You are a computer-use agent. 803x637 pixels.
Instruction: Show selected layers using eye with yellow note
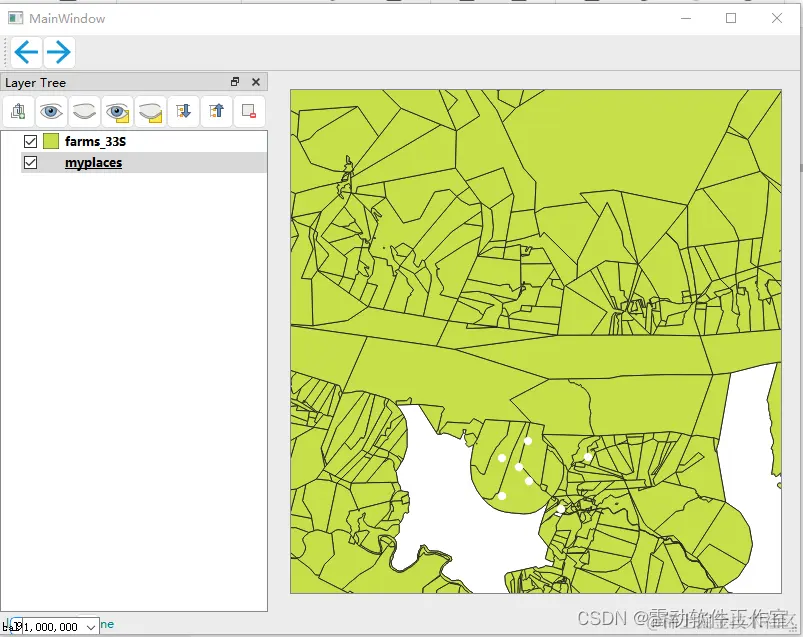[x=117, y=111]
